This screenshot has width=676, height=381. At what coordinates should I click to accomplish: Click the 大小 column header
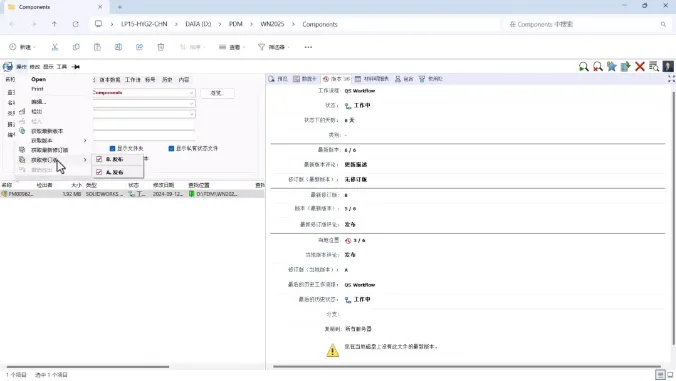click(x=76, y=185)
